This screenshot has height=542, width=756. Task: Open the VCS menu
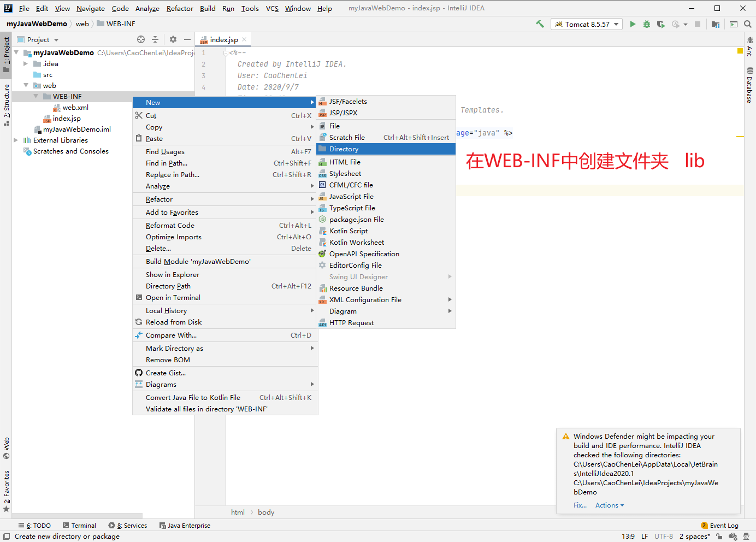pos(272,8)
